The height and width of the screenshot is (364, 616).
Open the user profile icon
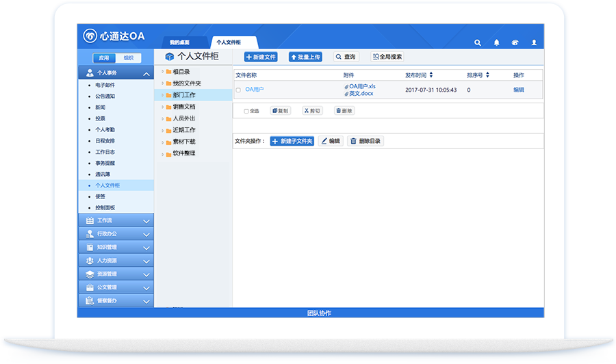coord(534,42)
